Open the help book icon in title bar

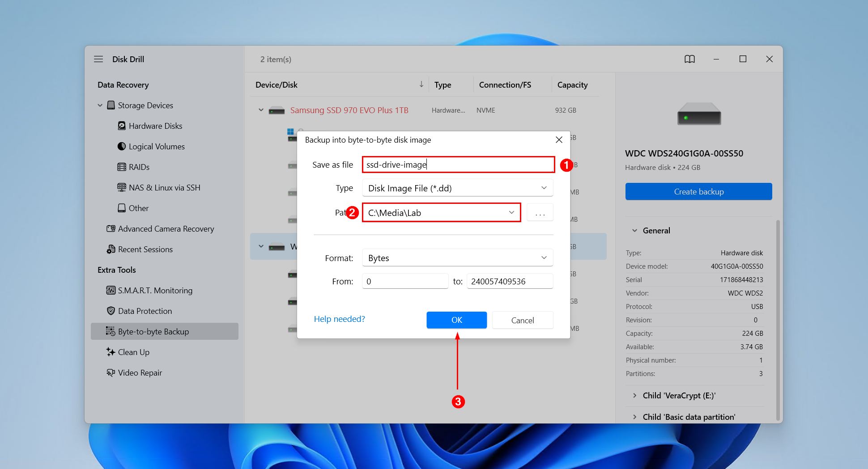tap(689, 59)
